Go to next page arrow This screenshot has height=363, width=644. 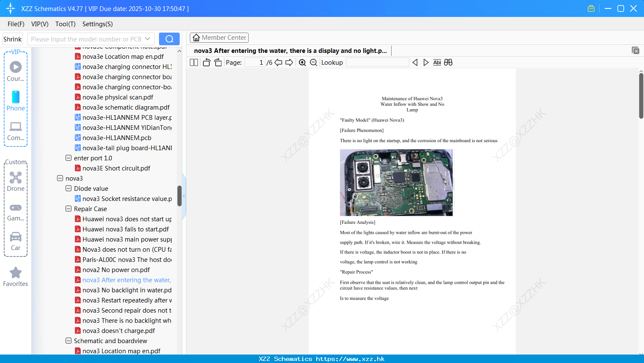(x=289, y=62)
